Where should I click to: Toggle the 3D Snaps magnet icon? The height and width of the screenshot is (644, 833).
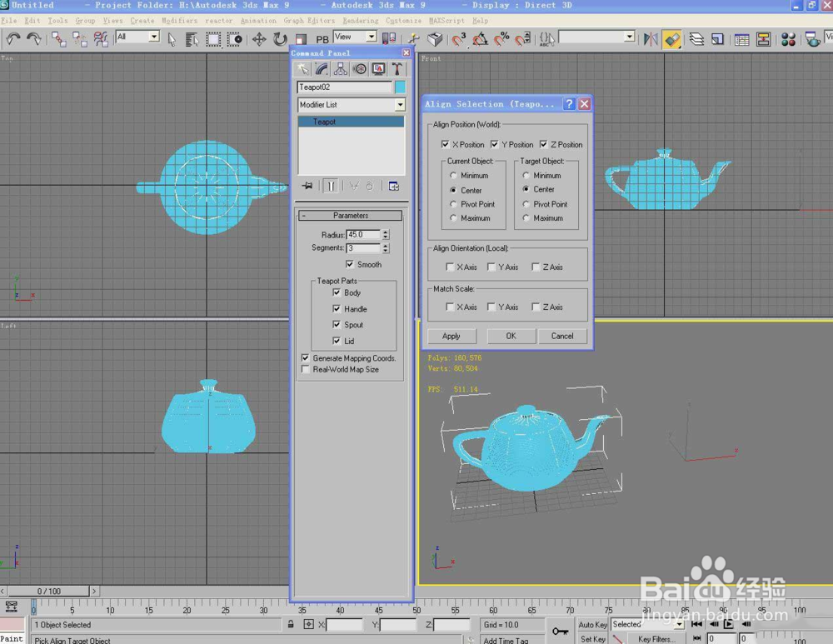pos(458,39)
